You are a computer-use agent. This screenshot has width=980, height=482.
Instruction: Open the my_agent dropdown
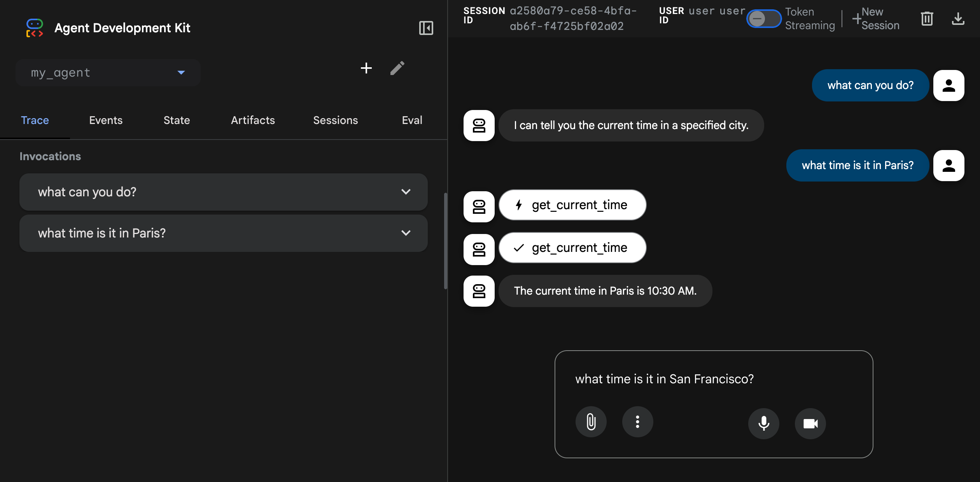108,73
